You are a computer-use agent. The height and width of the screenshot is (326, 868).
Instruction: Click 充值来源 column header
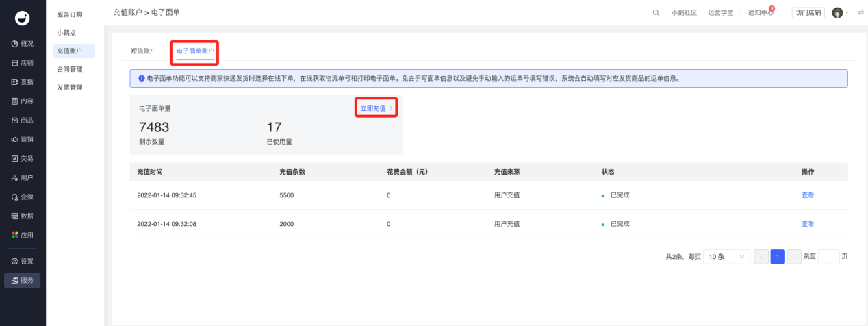pyautogui.click(x=507, y=172)
